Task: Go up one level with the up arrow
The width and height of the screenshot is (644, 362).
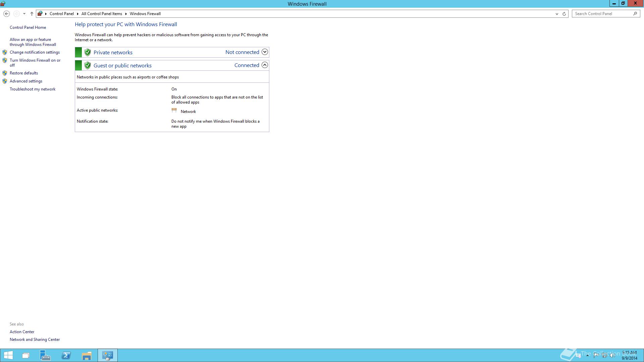Action: [32, 14]
